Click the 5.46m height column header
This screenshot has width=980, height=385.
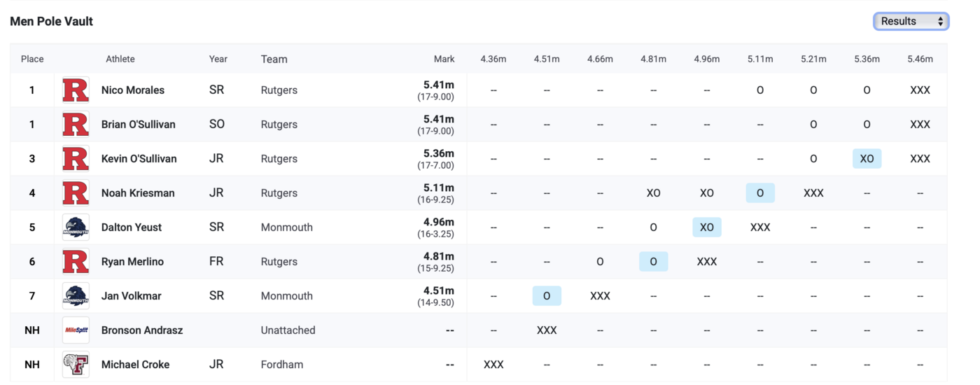920,59
